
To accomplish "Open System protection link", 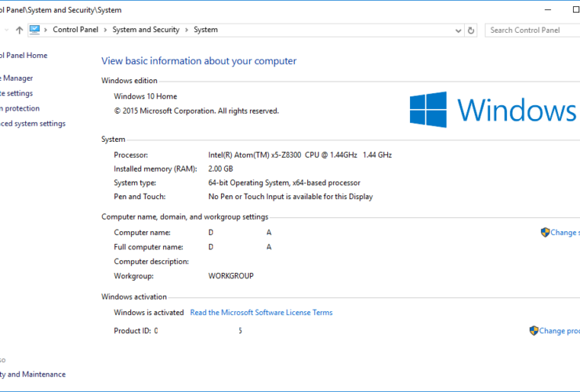I will click(20, 108).
